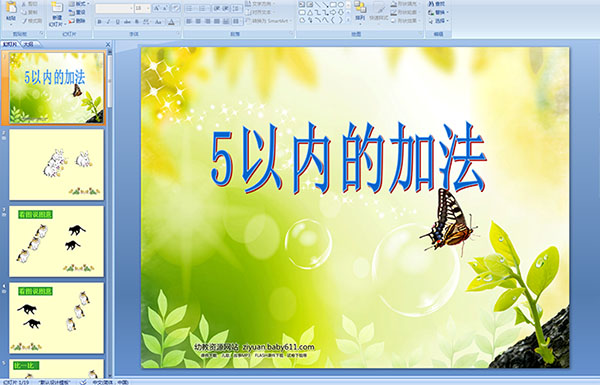
Task: Click the Decrease Font Size icon
Action: pyautogui.click(x=165, y=8)
